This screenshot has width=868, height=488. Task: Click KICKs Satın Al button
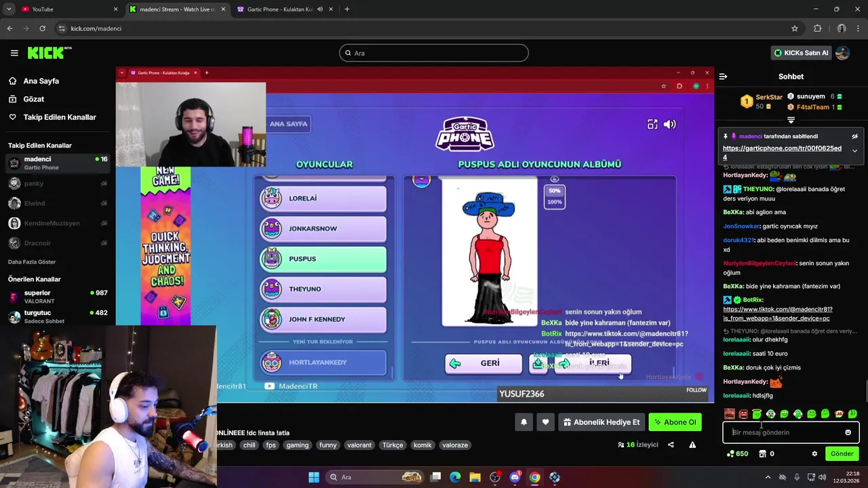802,53
